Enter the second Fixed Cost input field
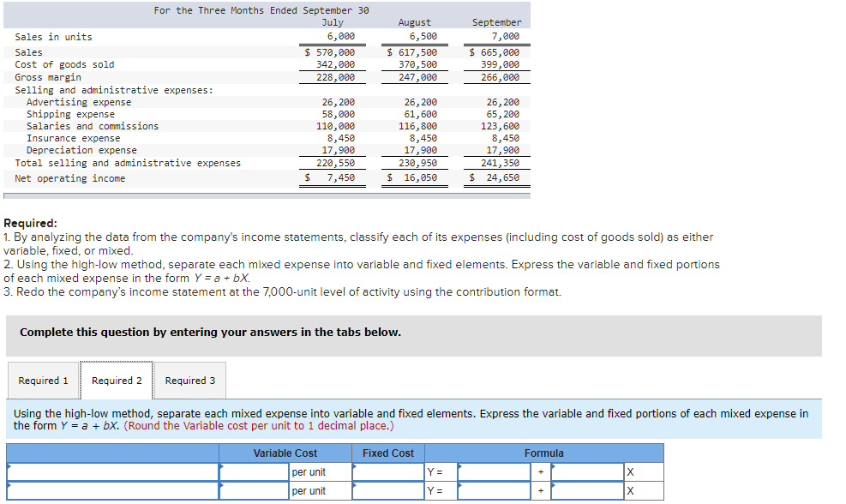The height and width of the screenshot is (504, 846). [x=386, y=490]
